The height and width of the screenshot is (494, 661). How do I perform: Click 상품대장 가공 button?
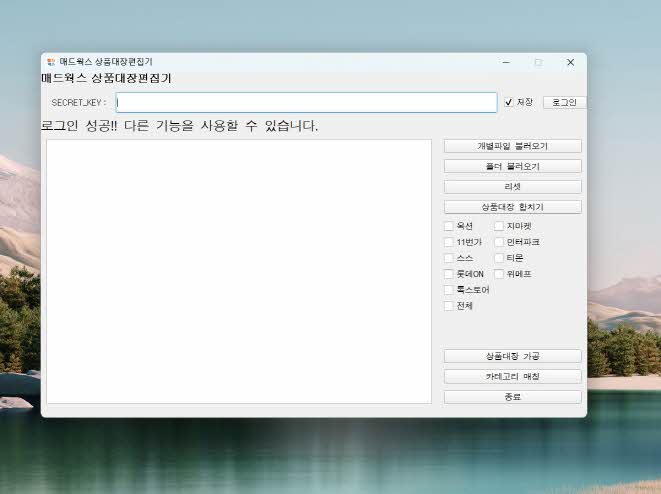click(x=513, y=356)
